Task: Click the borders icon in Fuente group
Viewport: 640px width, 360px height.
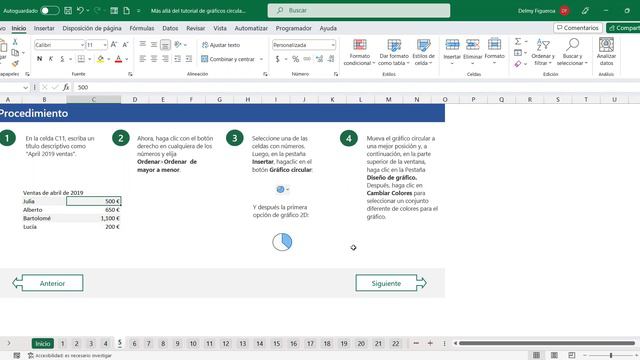Action: pyautogui.click(x=81, y=59)
